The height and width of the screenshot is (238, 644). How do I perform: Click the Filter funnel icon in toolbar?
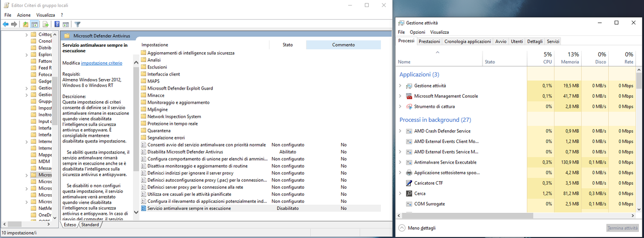(x=77, y=24)
